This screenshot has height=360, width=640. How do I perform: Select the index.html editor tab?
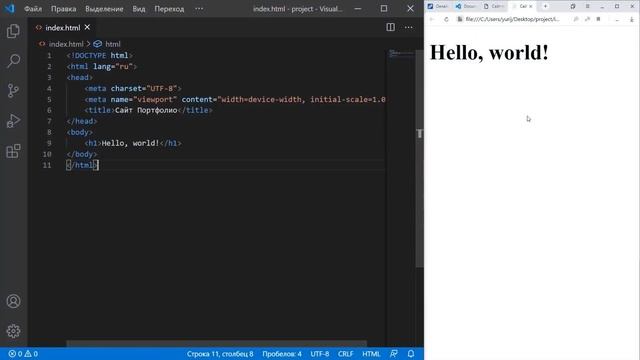(62, 28)
